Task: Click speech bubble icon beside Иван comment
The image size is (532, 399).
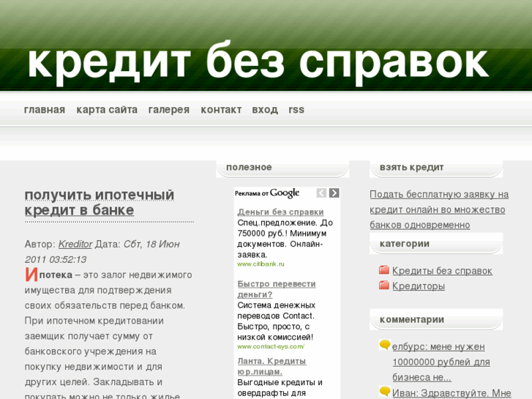Action: (384, 391)
